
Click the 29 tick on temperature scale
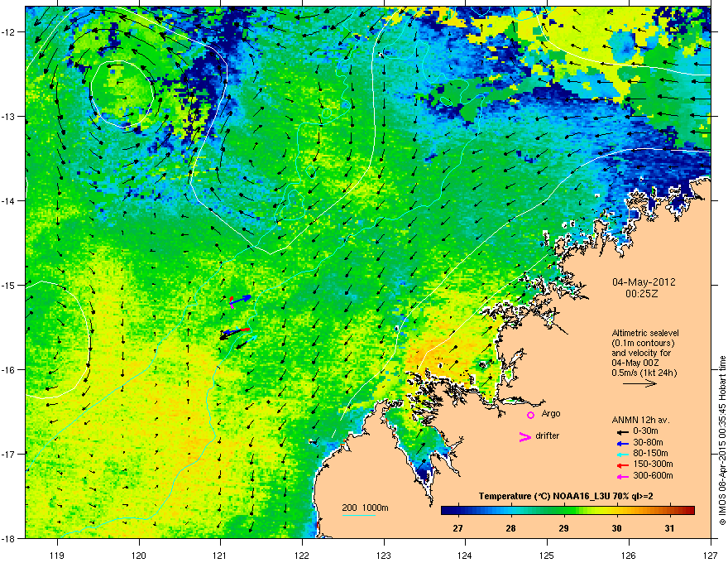(563, 528)
